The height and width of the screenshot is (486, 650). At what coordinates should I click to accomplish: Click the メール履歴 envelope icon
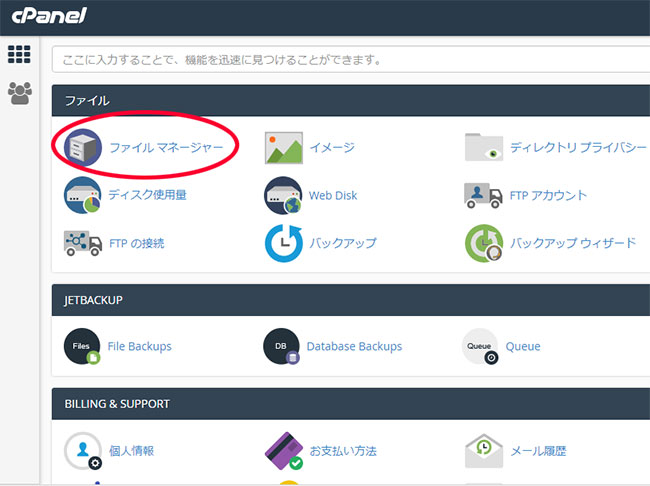tap(484, 451)
